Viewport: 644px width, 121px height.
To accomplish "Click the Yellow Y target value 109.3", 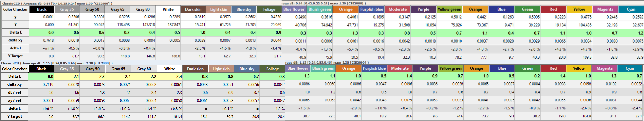I will coord(587,57).
